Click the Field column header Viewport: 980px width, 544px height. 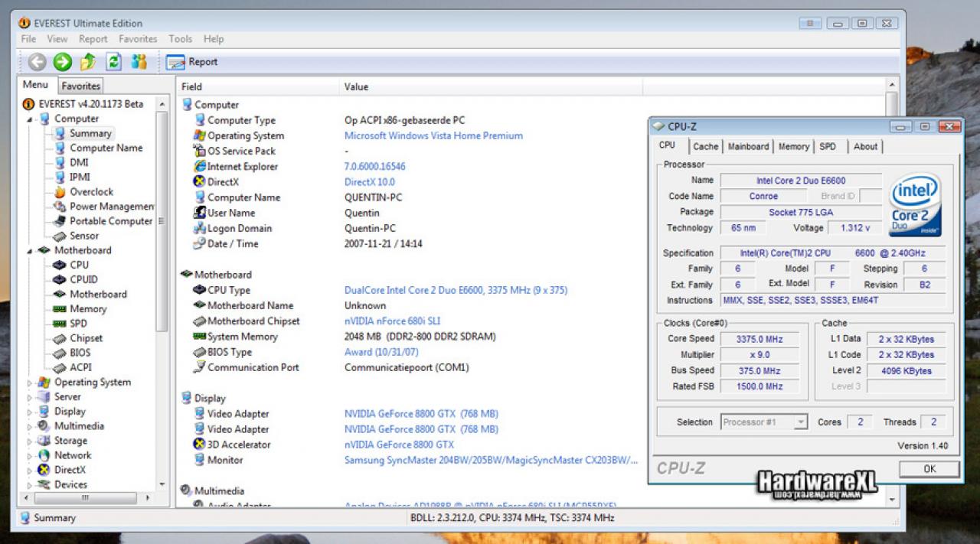257,86
